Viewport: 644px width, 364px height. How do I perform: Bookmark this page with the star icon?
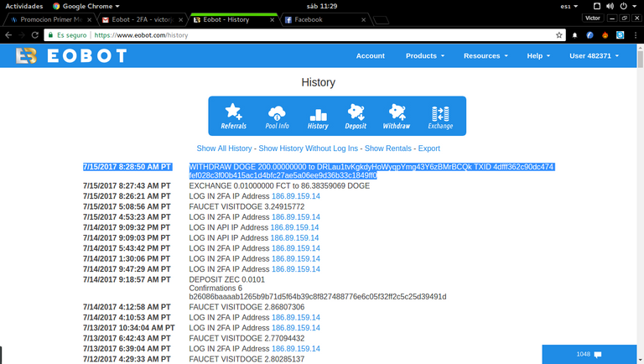[558, 35]
